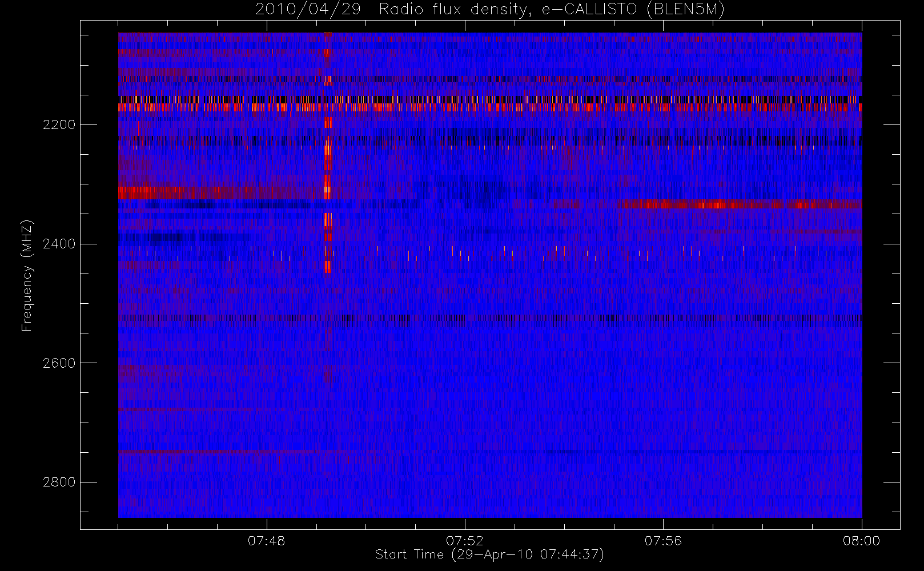Click the 07:52 time tick label

point(465,541)
